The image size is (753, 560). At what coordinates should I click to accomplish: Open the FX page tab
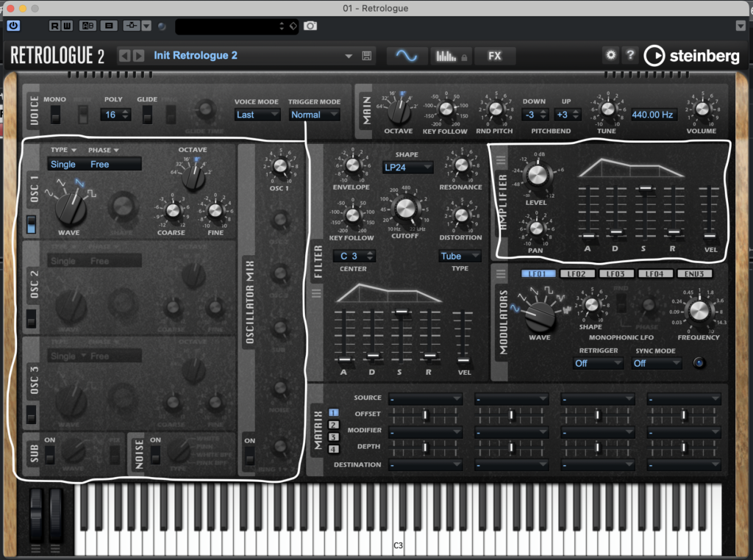click(494, 56)
